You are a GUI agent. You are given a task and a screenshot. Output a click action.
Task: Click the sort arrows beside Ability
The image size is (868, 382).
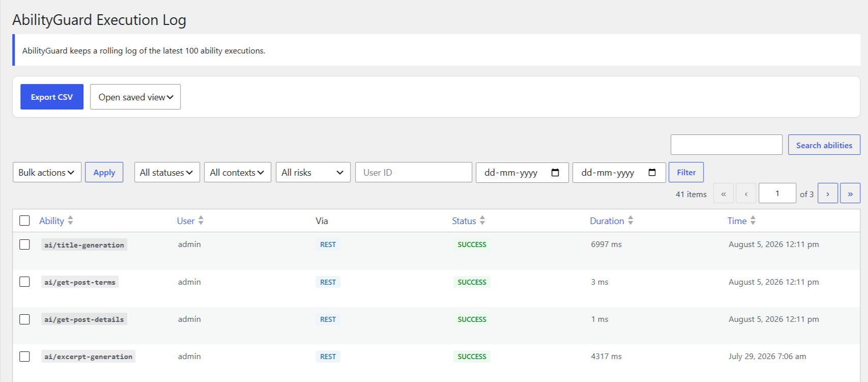point(70,220)
